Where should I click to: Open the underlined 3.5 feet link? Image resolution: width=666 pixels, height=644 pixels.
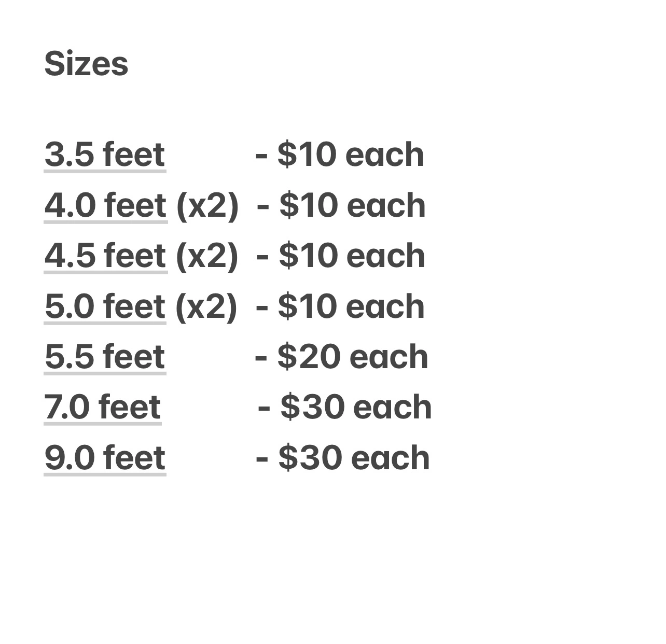[x=105, y=155]
